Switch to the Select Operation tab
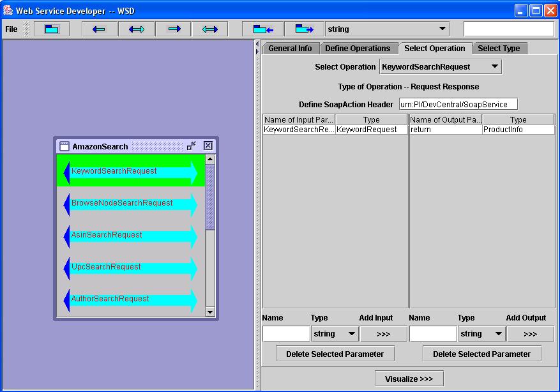 [x=435, y=48]
